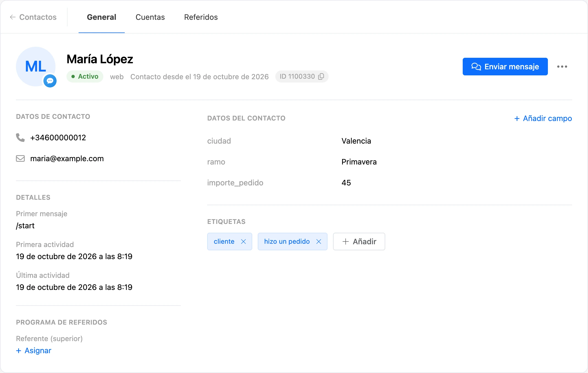Click the ciudad field label
This screenshot has width=588, height=373.
219,141
